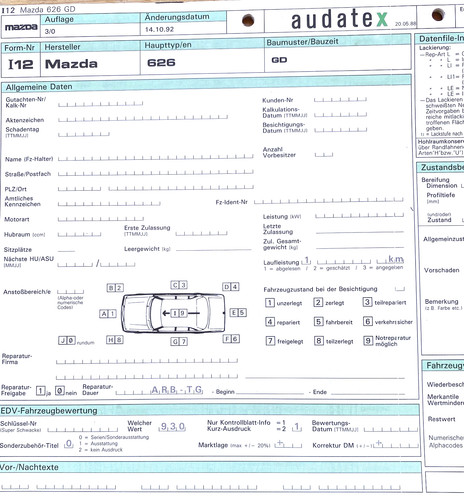The width and height of the screenshot is (464, 500).
Task: Click the Marktlage field
Action: (x=288, y=444)
